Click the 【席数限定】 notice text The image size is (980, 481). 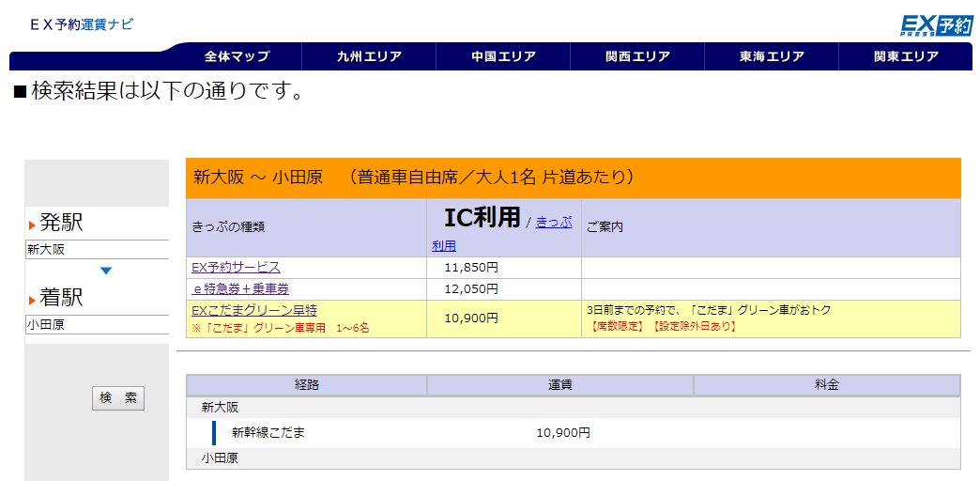(x=616, y=327)
